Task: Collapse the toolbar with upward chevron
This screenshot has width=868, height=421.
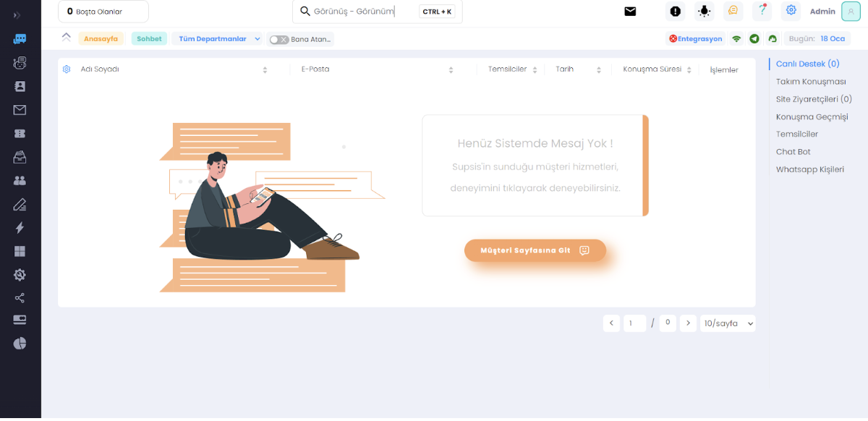Action: (66, 37)
